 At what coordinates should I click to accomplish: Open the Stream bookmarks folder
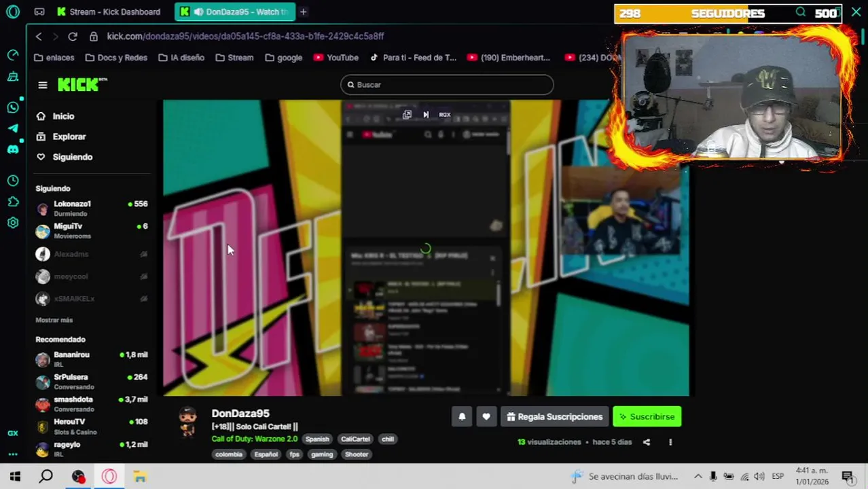pos(234,58)
